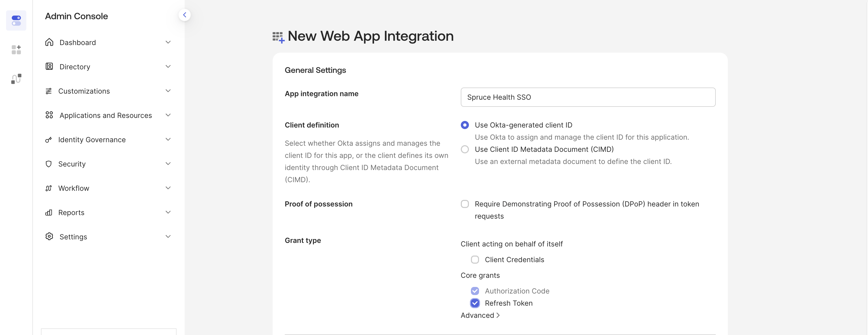Expand Advanced grant type options
Viewport: 868px width, 335px height.
click(x=480, y=315)
